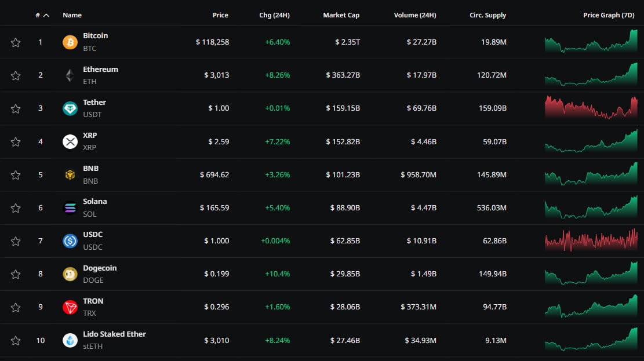Open TRON's 7-day price graph

pyautogui.click(x=591, y=306)
